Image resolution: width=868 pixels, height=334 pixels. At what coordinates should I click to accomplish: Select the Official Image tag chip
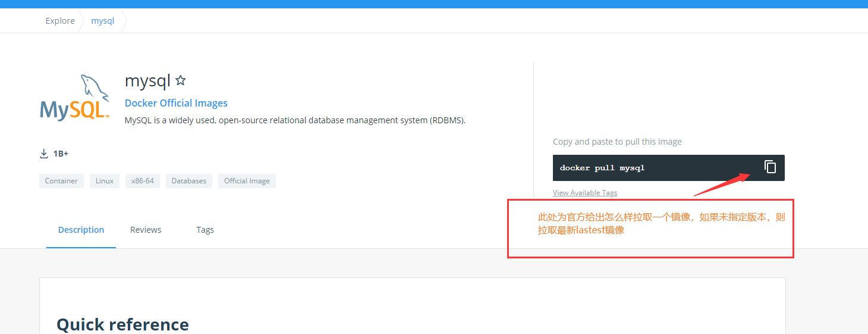click(x=247, y=181)
